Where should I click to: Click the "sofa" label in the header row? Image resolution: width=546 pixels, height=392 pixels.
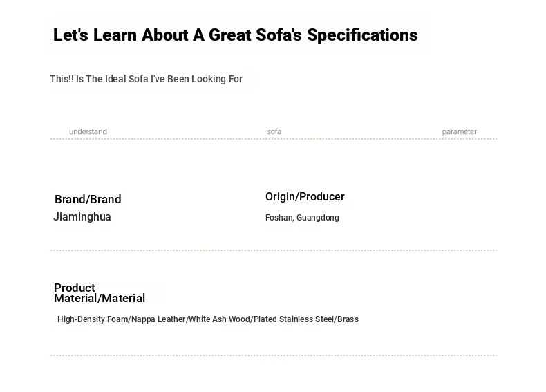[x=274, y=132]
